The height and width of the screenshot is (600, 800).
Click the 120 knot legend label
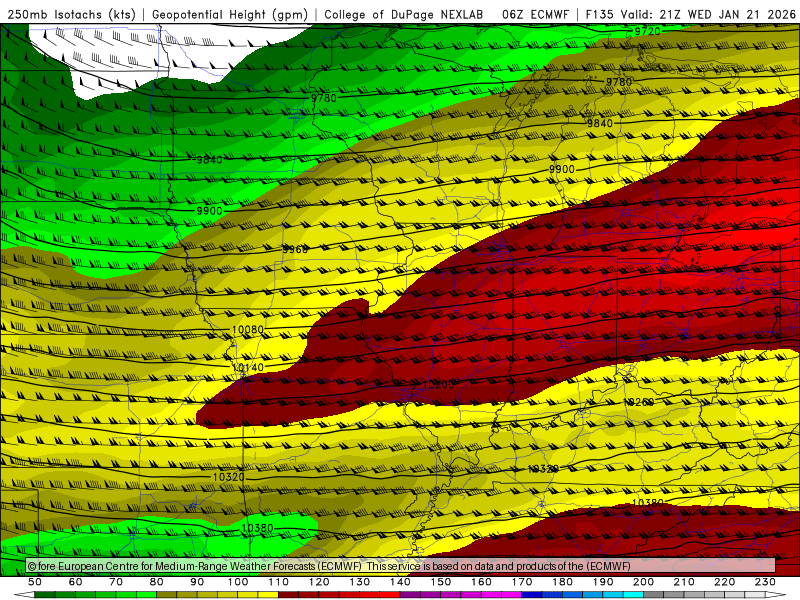click(319, 582)
